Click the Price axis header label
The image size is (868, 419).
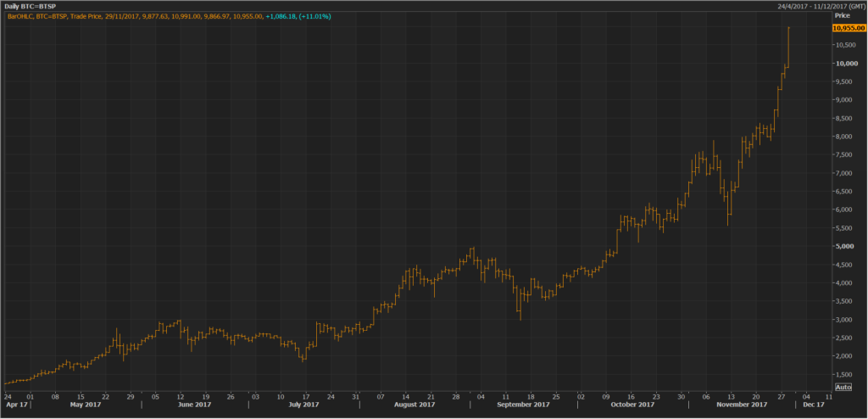(x=842, y=15)
